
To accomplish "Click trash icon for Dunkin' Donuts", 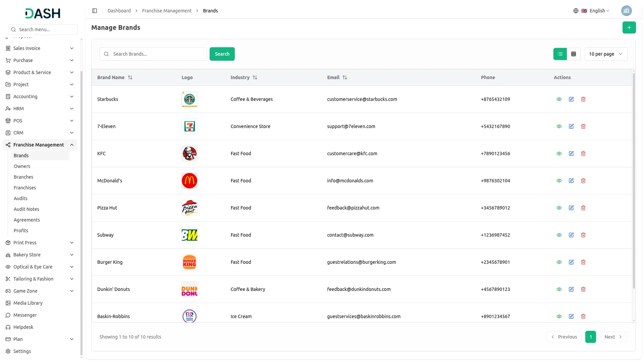I will click(x=583, y=289).
